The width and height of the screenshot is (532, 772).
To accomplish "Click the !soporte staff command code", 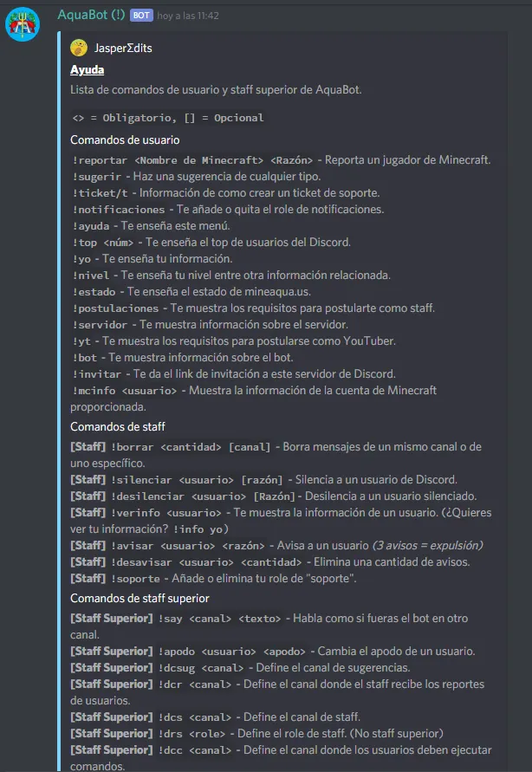I will (x=136, y=578).
